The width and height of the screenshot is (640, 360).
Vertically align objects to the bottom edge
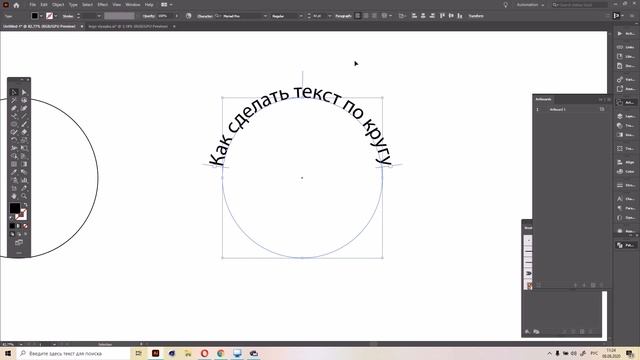click(x=460, y=16)
